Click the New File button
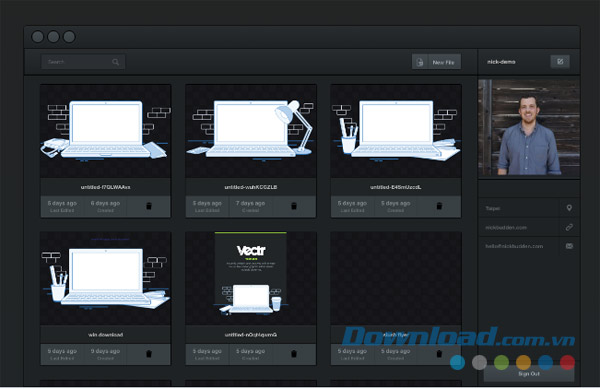Image resolution: width=600 pixels, height=389 pixels. 436,62
